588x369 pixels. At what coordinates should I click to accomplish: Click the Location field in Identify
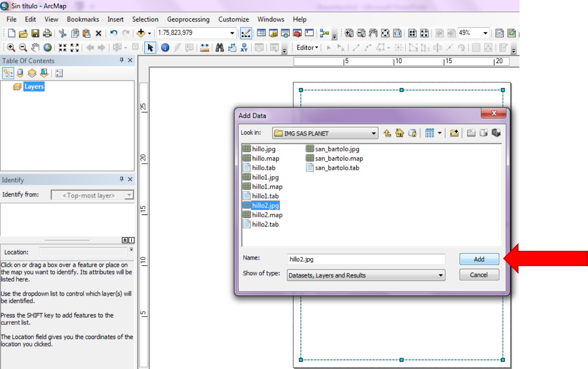(x=83, y=252)
